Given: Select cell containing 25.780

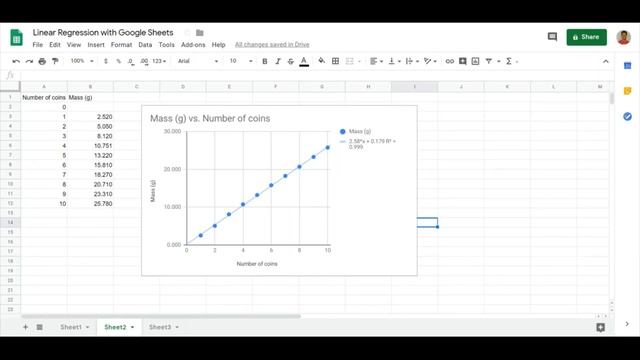Looking at the screenshot, I should (x=91, y=204).
